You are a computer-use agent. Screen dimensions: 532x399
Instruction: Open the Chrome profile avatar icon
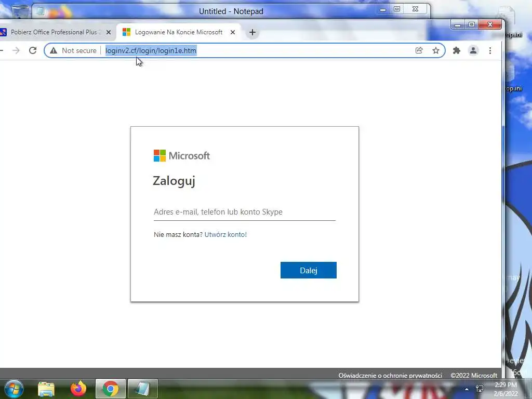(473, 50)
